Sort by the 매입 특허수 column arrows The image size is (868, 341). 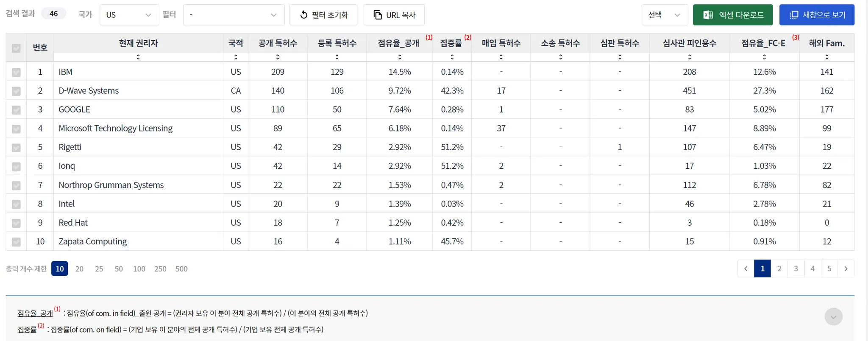501,57
